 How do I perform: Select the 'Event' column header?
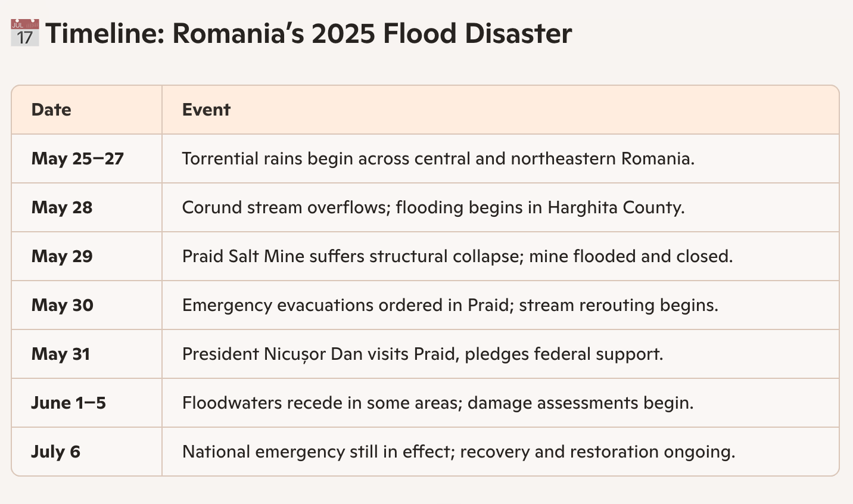tap(206, 110)
